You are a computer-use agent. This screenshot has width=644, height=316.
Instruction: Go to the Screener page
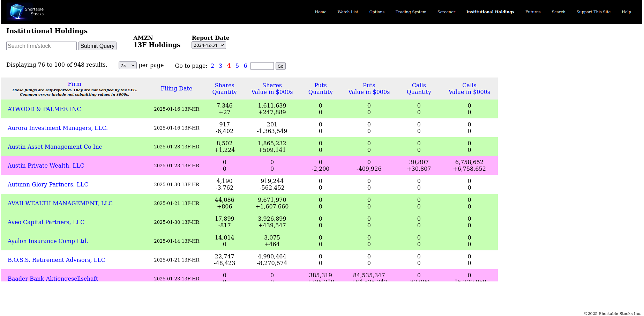coord(446,12)
